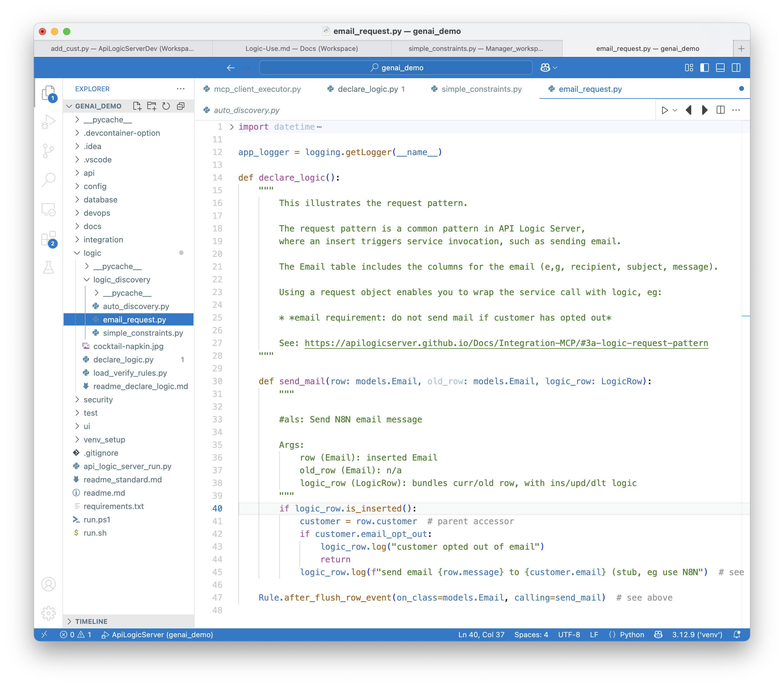Toggle primary side bar visibility
This screenshot has width=784, height=686.
(x=704, y=68)
